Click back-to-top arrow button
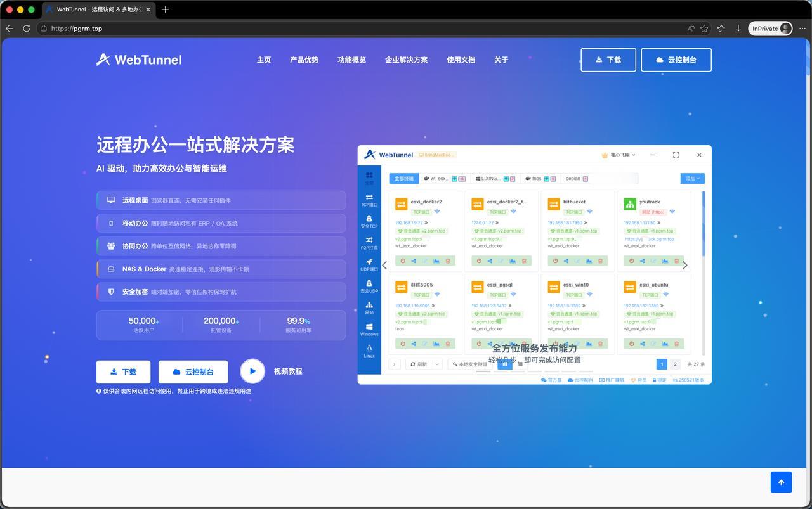Image resolution: width=812 pixels, height=509 pixels. (781, 482)
